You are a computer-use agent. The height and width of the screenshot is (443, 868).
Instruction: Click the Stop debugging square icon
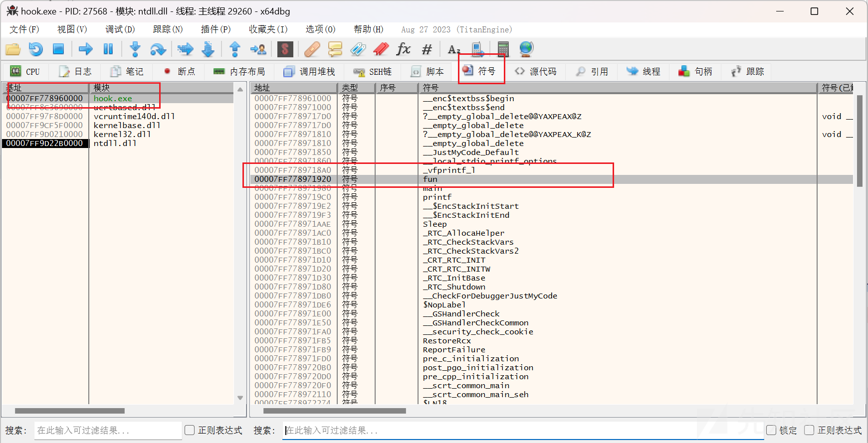point(58,49)
